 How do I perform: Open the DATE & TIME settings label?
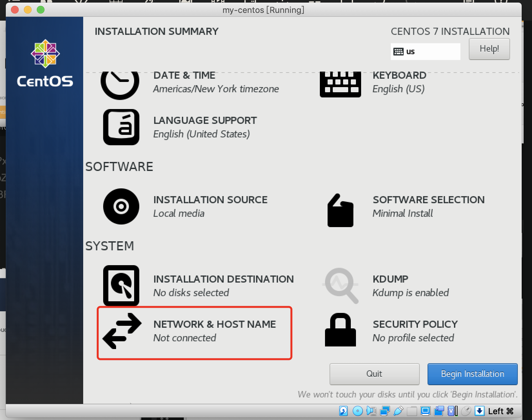point(184,75)
